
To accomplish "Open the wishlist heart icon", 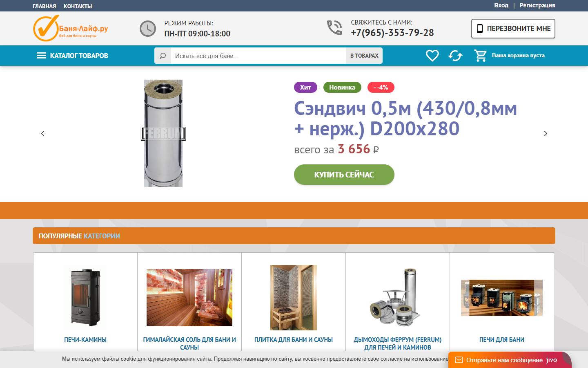I will coord(432,56).
